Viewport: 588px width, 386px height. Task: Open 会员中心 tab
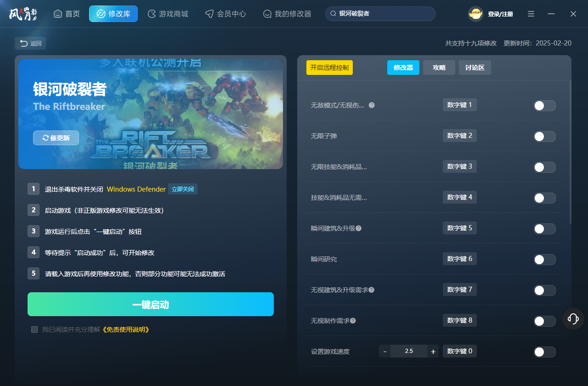click(x=226, y=14)
